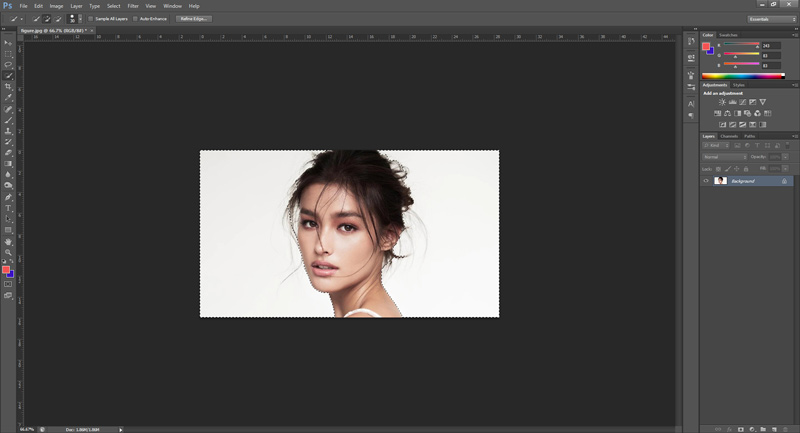Select the Blur tool

pos(8,174)
